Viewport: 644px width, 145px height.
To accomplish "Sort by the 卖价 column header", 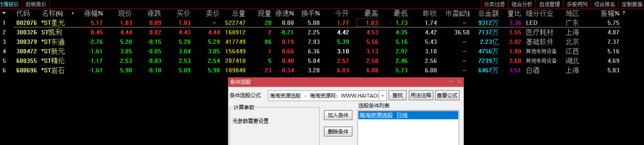I will point(212,13).
